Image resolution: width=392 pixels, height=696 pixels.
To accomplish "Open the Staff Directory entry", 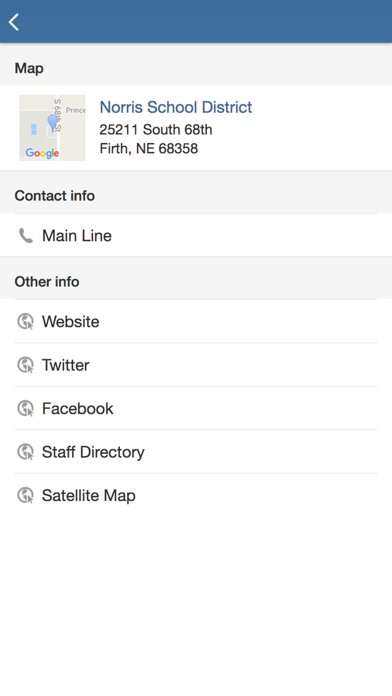I will click(x=196, y=452).
